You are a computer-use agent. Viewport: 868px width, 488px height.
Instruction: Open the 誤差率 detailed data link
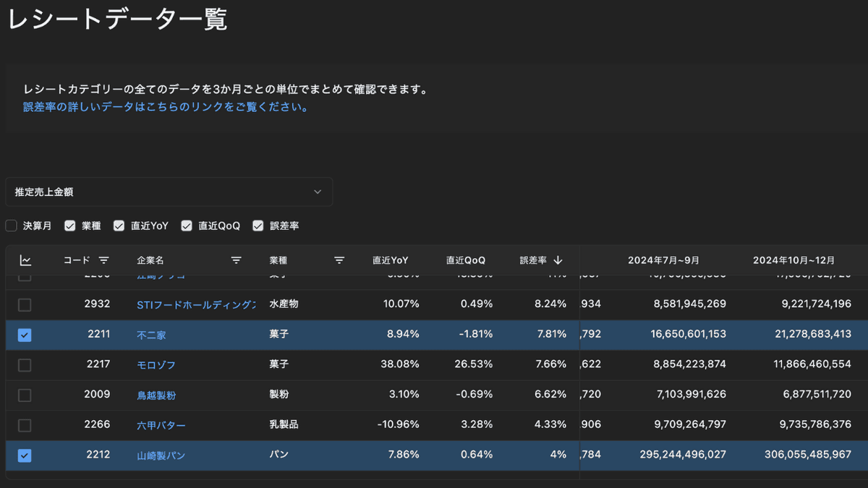pos(166,107)
